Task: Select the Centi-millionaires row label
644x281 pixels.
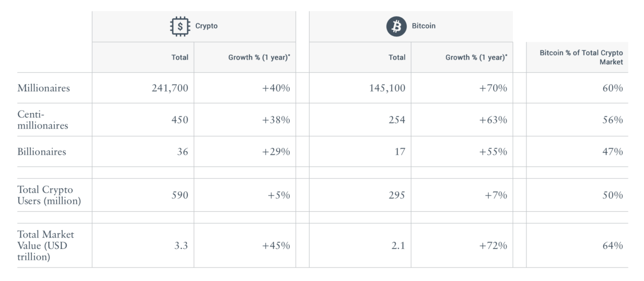Action: (43, 120)
